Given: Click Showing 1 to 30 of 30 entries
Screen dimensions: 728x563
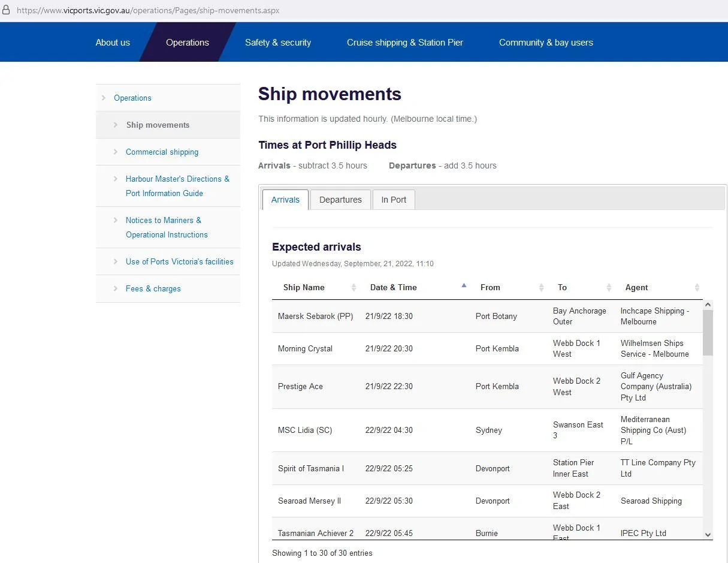Looking at the screenshot, I should coord(322,553).
